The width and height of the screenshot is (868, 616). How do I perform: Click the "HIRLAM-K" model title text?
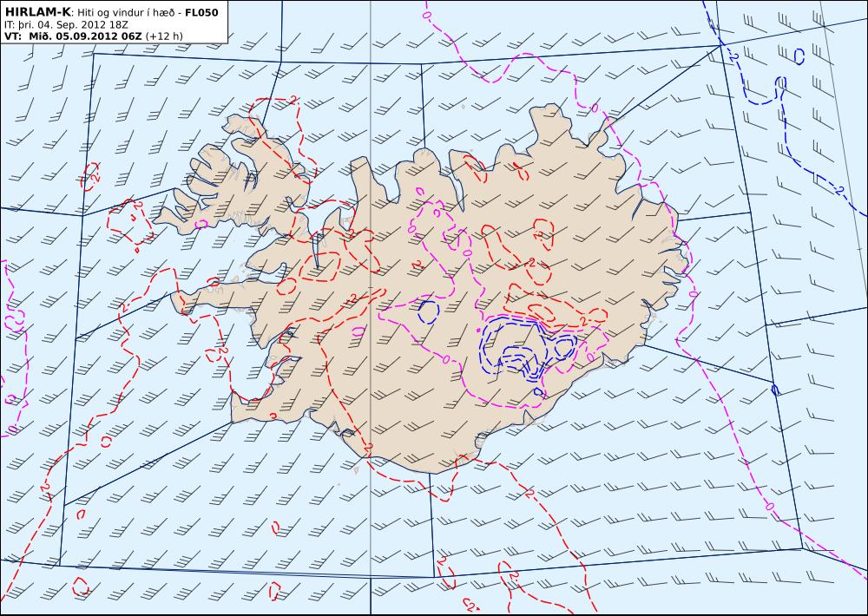click(37, 12)
